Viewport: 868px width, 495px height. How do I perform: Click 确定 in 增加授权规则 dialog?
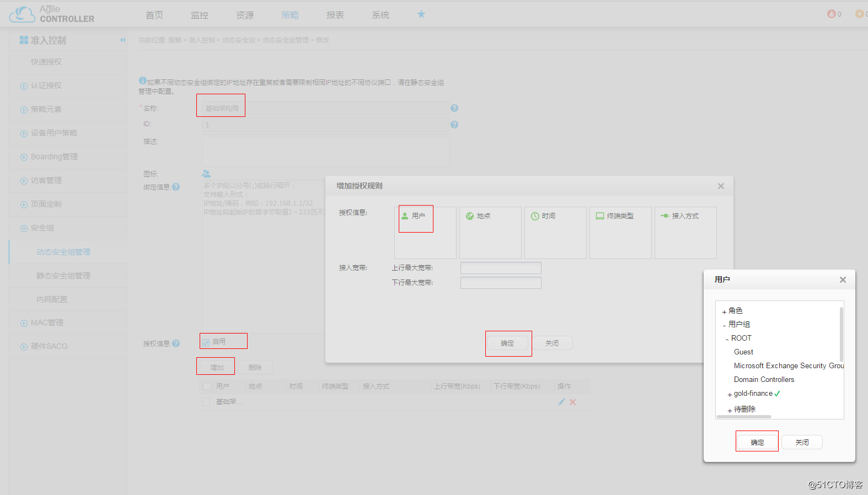[507, 343]
